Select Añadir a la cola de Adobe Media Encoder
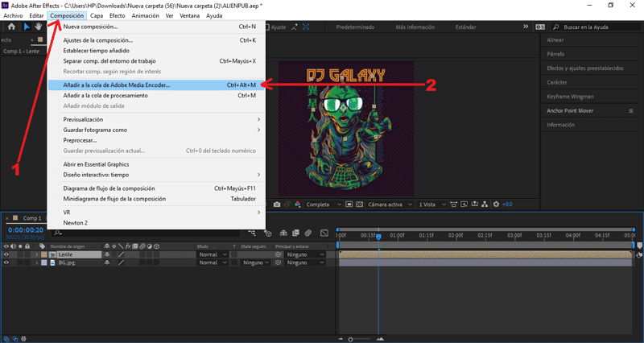 (x=156, y=85)
